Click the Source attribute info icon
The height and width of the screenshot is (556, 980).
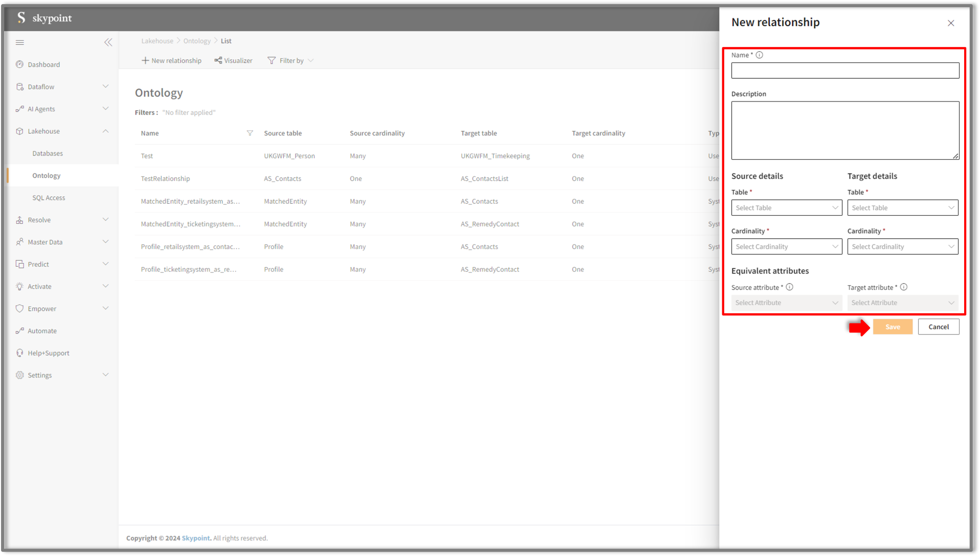tap(790, 287)
